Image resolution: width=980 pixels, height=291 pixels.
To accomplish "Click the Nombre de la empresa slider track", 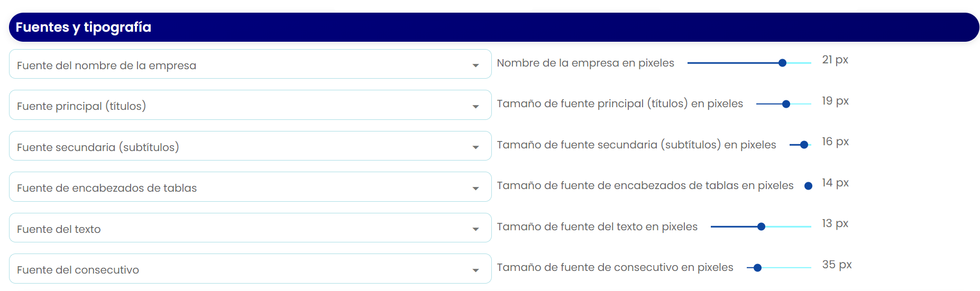I will [749, 63].
